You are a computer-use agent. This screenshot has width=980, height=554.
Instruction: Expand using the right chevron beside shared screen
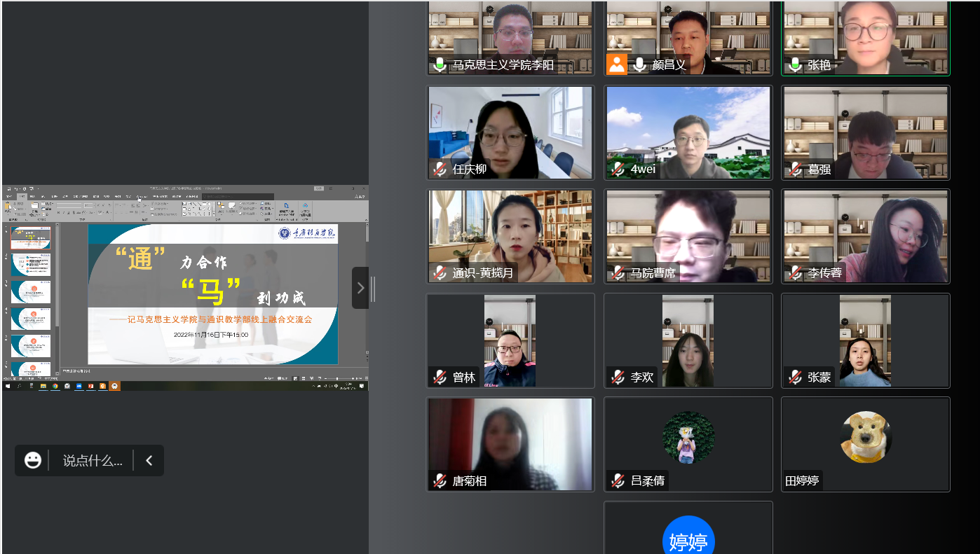[360, 288]
